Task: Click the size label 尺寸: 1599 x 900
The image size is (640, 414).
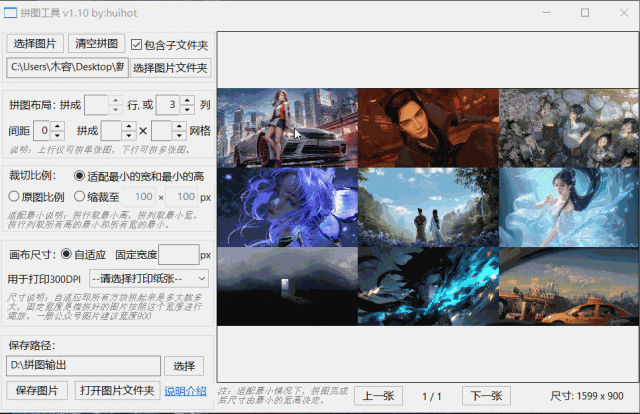Action: [587, 396]
